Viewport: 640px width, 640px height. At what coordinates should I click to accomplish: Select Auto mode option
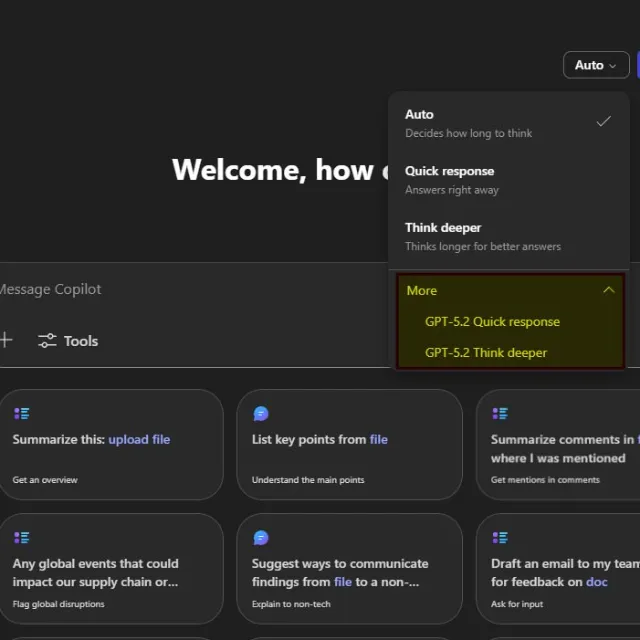coord(509,123)
